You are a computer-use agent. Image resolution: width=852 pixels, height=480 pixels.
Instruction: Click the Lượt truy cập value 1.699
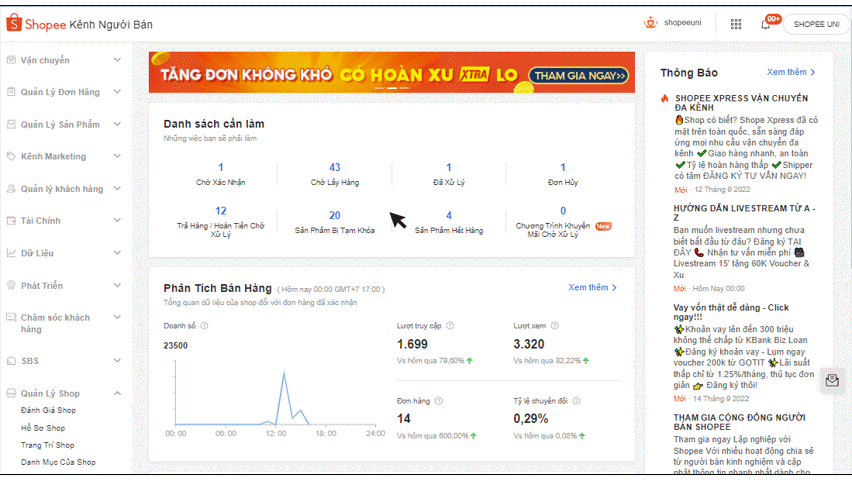pyautogui.click(x=412, y=344)
